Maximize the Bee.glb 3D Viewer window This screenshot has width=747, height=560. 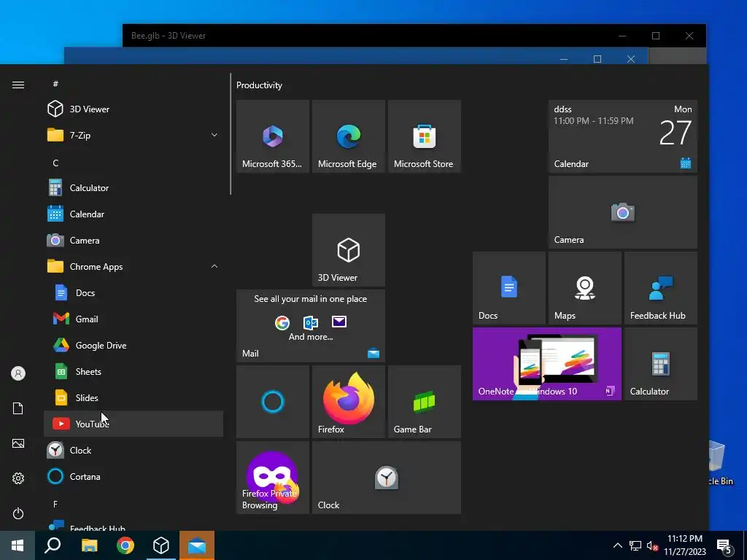[656, 36]
